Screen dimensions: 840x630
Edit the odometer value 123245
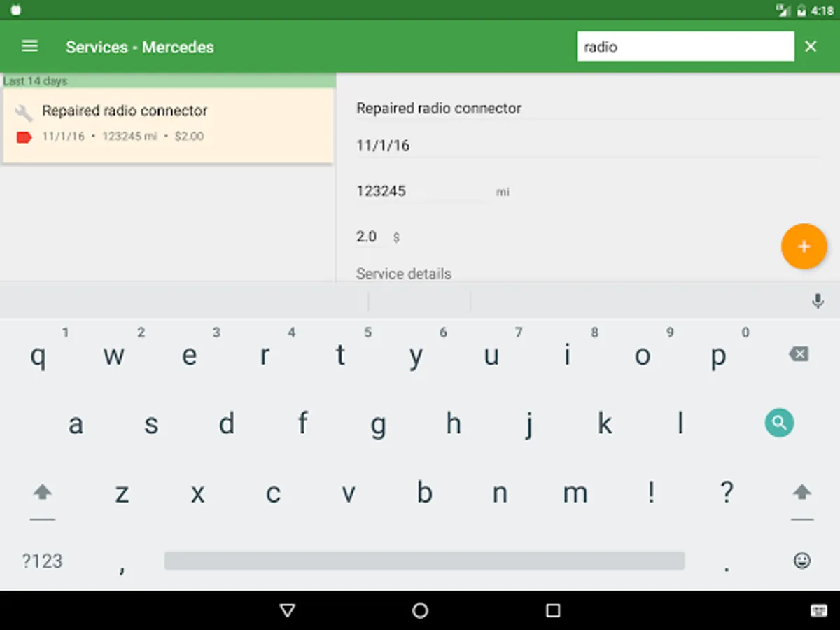coord(423,191)
